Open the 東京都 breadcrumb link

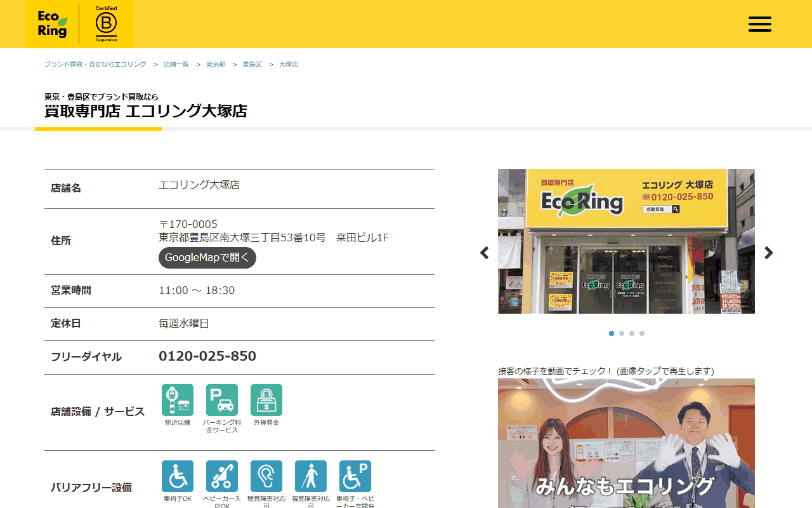216,65
